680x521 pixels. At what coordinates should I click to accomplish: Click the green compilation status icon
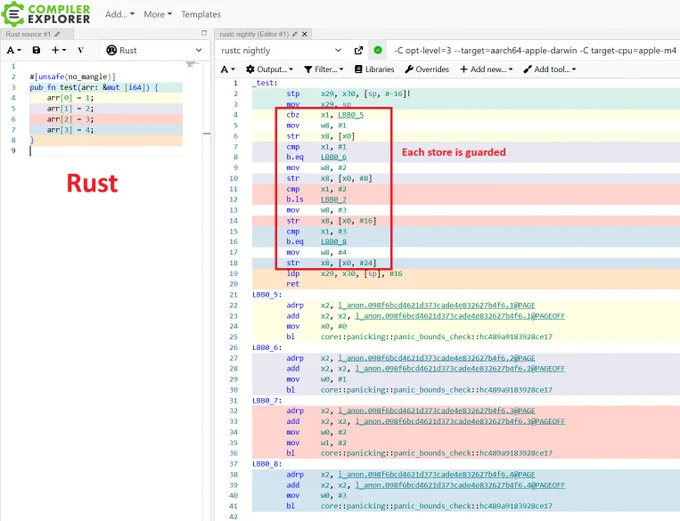[378, 50]
